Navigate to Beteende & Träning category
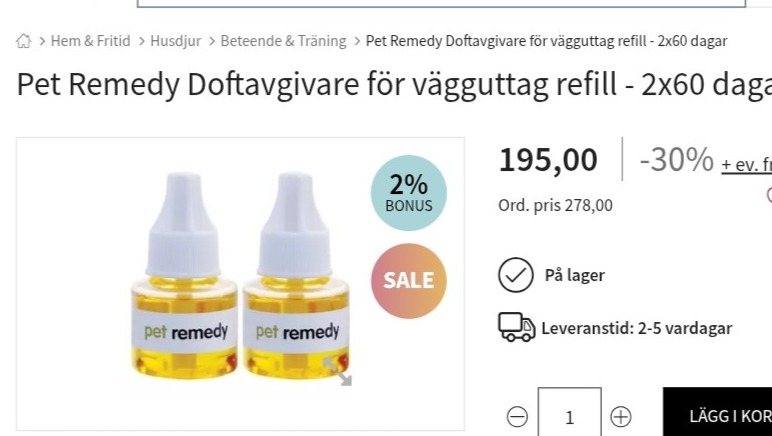The height and width of the screenshot is (436, 772). (284, 41)
